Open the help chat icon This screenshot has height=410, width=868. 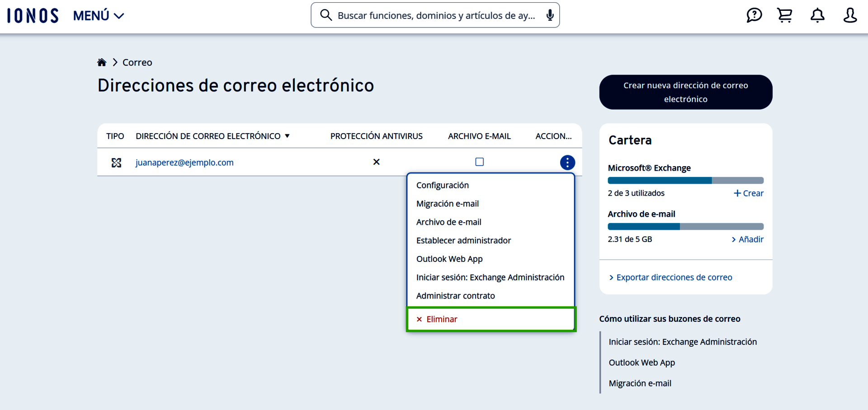click(754, 15)
